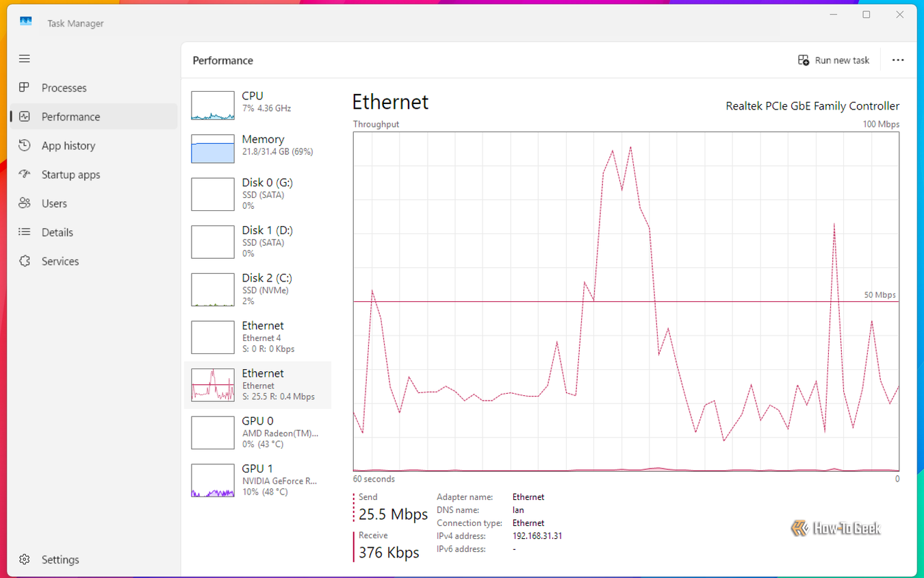This screenshot has width=924, height=578.
Task: Click the '60 seconds' axis label
Action: (374, 479)
